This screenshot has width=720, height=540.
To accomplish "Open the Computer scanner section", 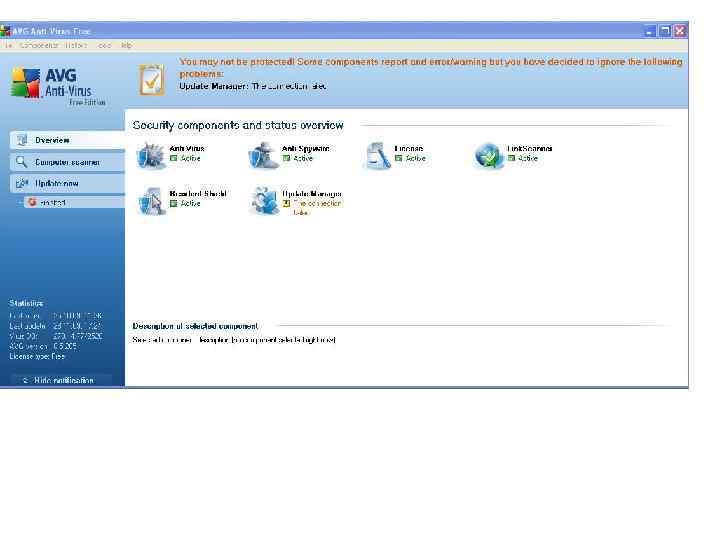I will click(68, 162).
